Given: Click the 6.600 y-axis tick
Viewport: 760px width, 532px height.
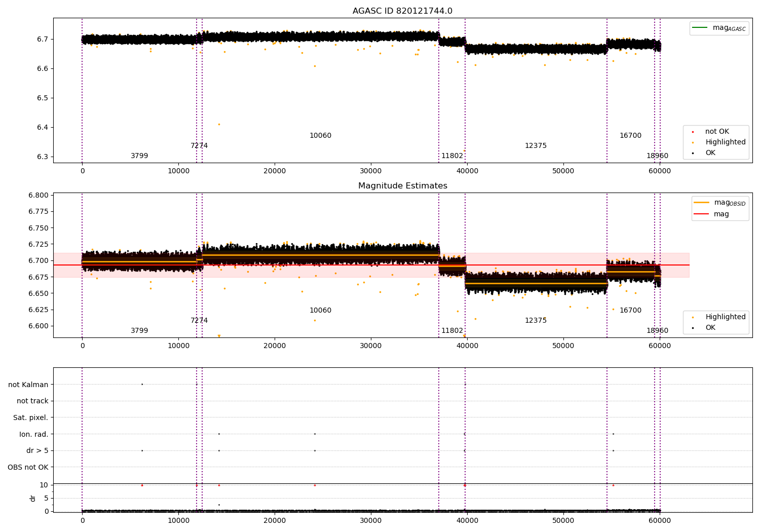Looking at the screenshot, I should coord(39,326).
